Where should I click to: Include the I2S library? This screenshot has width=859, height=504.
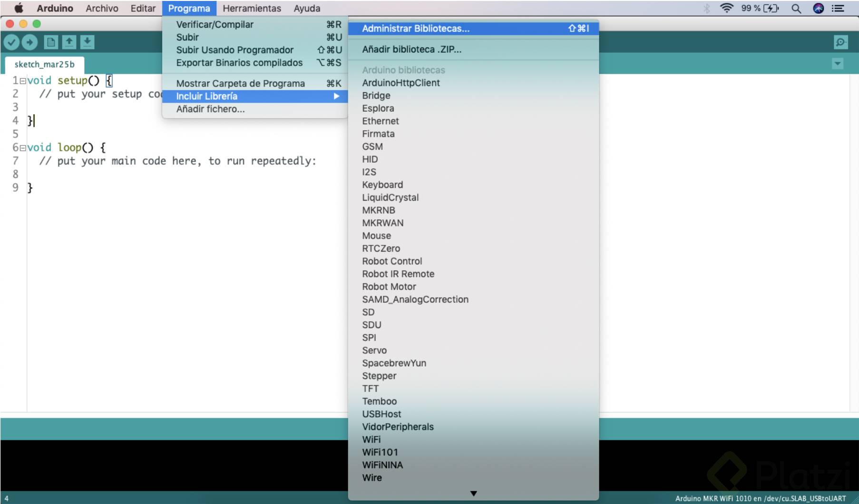(473, 172)
